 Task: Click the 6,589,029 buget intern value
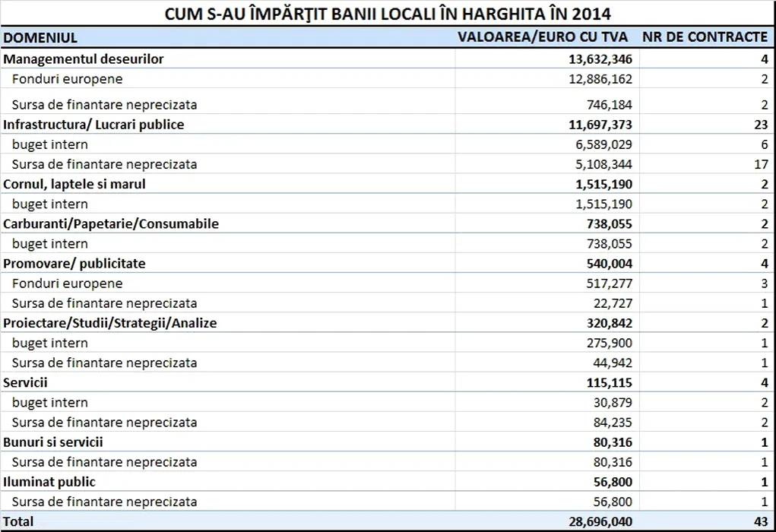pyautogui.click(x=600, y=144)
